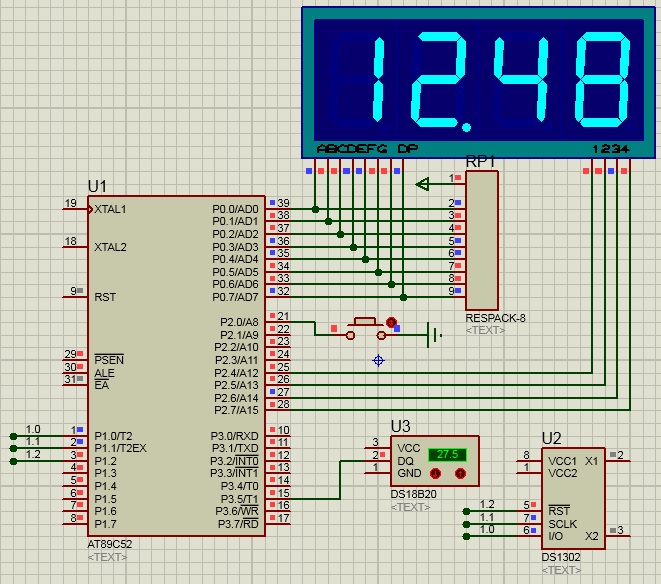Click the AT89C52 part name
The height and width of the screenshot is (584, 661).
110,544
